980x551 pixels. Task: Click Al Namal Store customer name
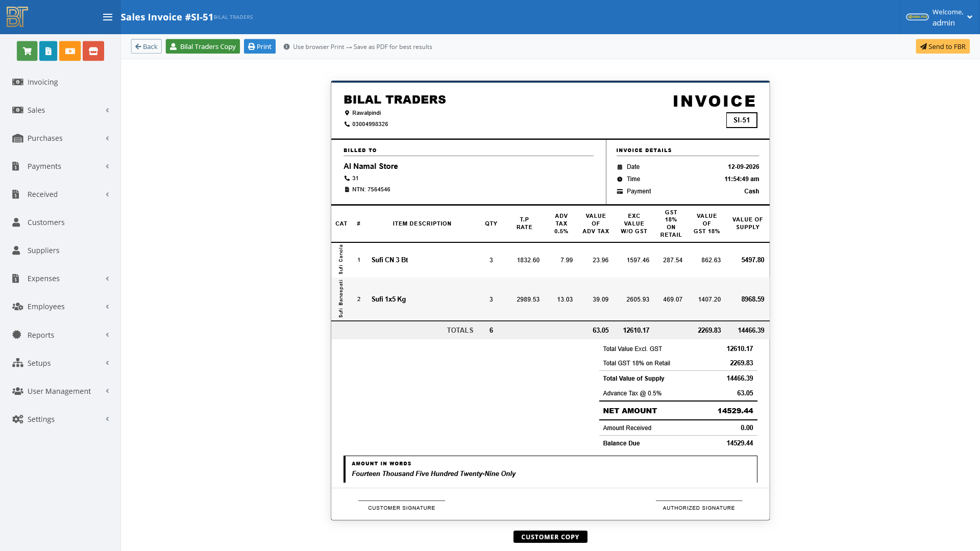[371, 166]
